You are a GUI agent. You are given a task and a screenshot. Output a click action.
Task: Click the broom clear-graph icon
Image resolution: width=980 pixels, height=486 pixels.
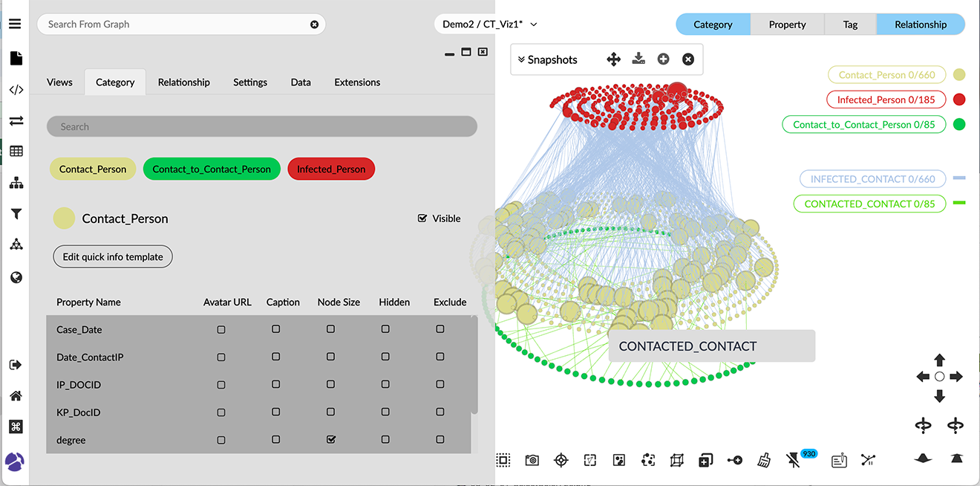[764, 461]
